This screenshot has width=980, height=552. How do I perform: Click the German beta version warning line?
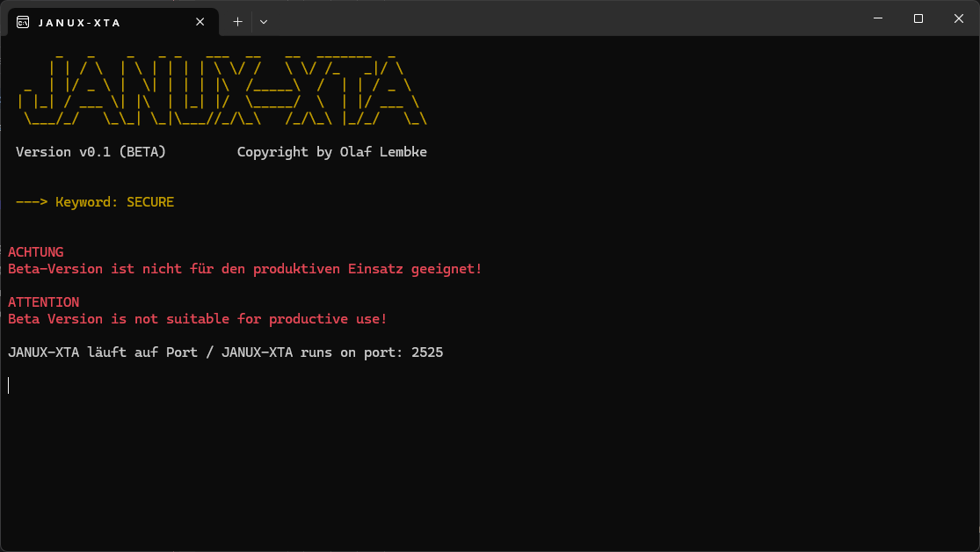244,269
